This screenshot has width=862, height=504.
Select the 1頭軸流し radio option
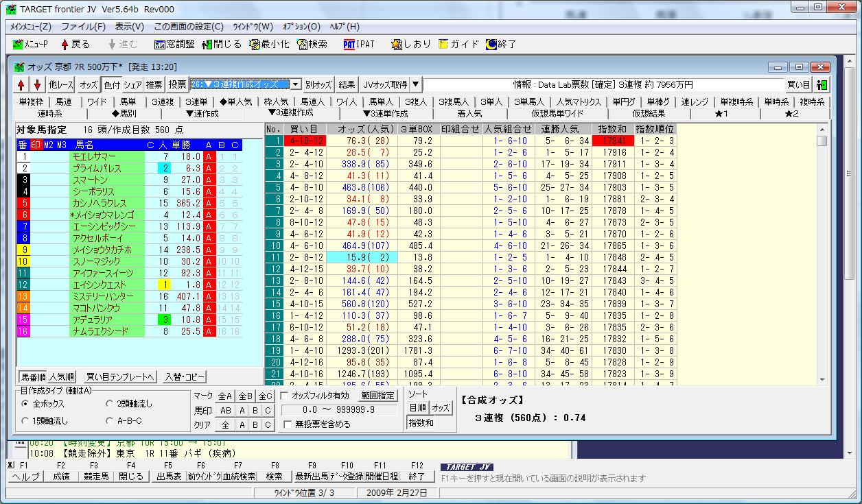[x=25, y=420]
